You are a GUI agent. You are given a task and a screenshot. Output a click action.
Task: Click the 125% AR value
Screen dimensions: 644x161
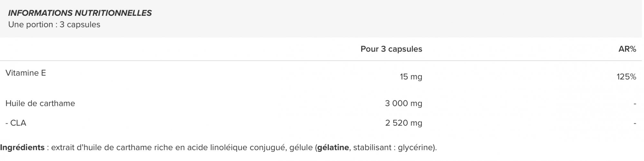(626, 77)
